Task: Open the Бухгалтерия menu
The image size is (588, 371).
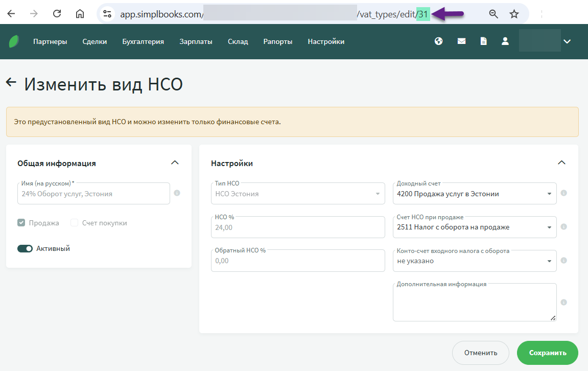Action: click(143, 42)
